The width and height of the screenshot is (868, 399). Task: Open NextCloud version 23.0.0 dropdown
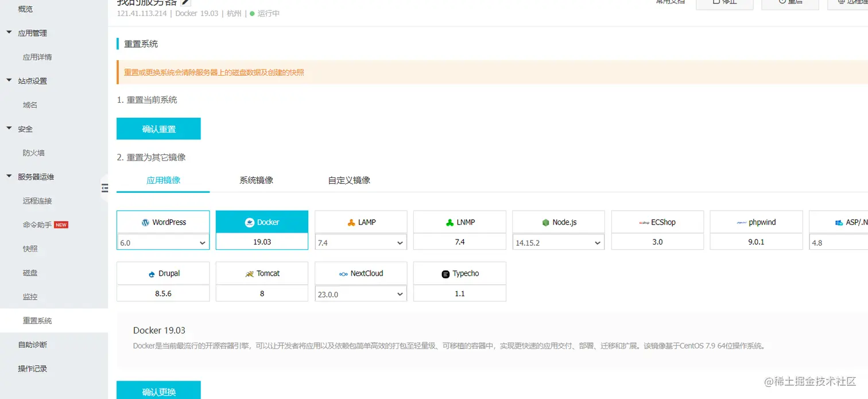pos(361,294)
